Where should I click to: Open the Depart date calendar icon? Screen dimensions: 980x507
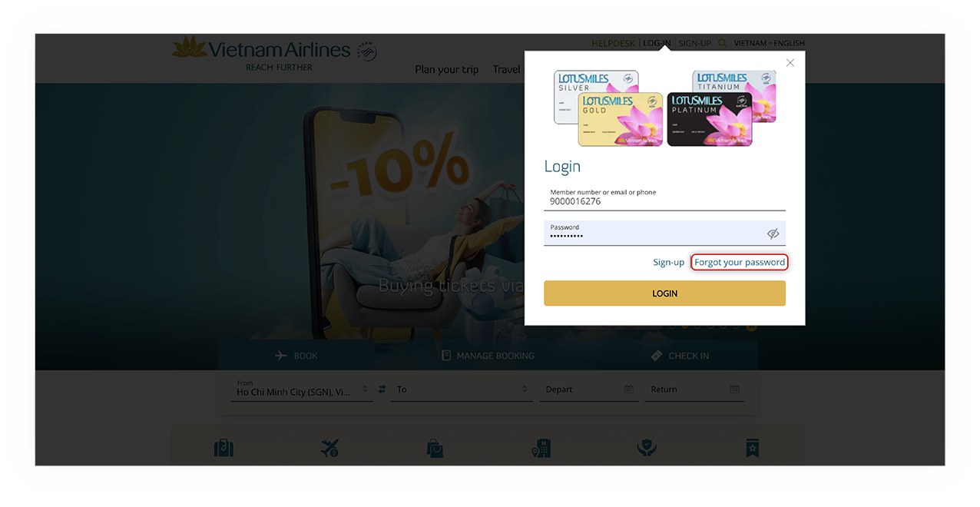click(629, 389)
